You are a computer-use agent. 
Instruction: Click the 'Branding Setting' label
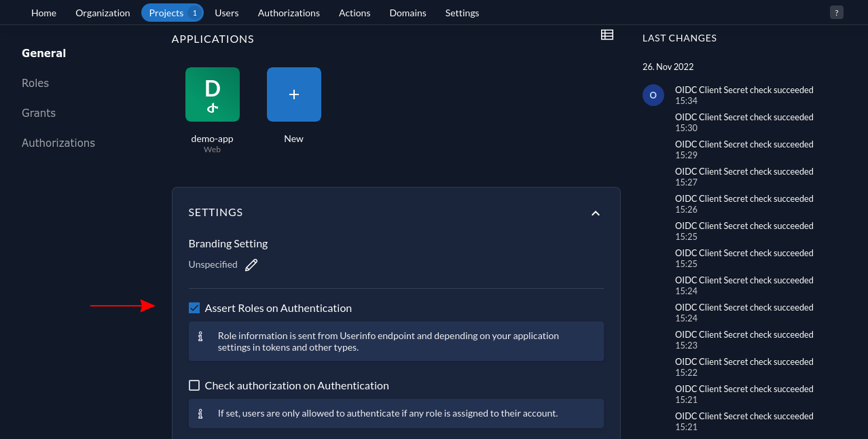point(228,243)
